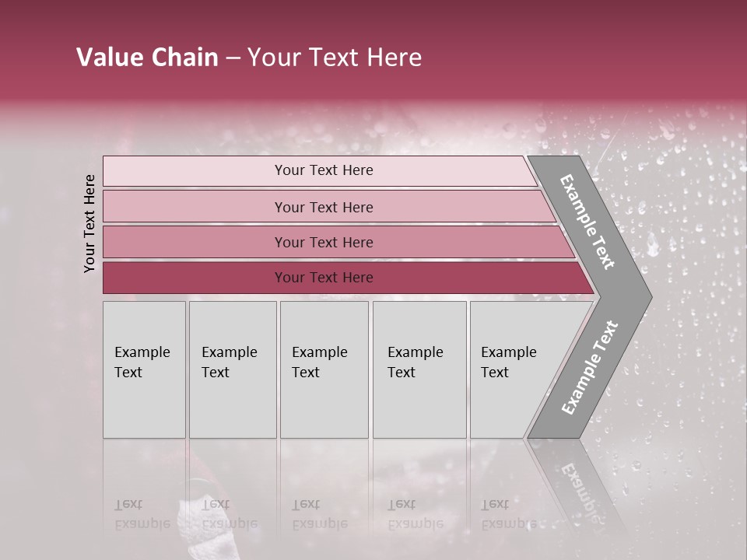Click the reflection under the third box
Screen dimensions: 747x560
pos(319,514)
